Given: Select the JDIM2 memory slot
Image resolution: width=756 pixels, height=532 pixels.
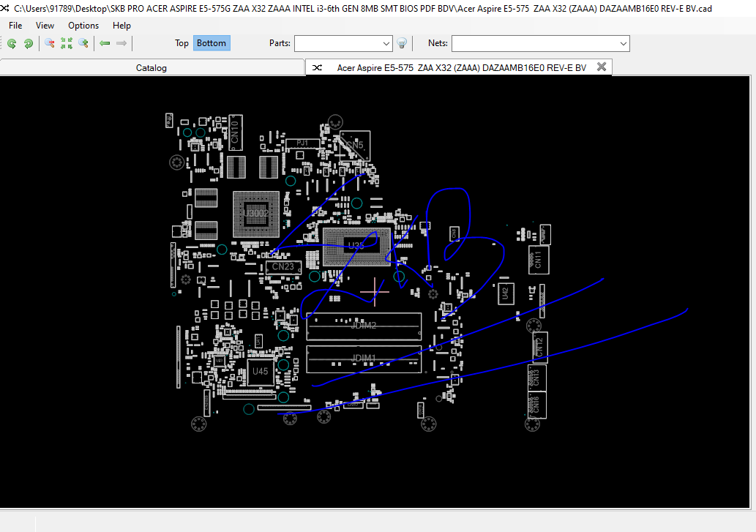Looking at the screenshot, I should 364,326.
